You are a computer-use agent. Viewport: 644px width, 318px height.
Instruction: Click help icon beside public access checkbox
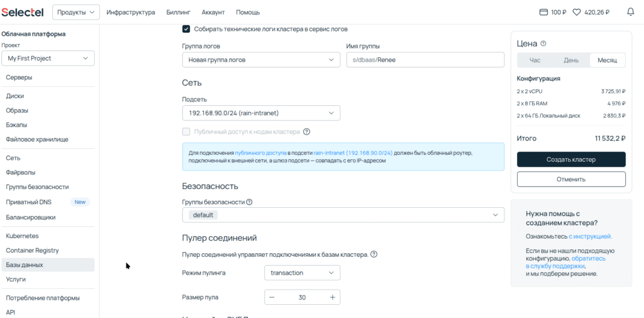click(307, 132)
